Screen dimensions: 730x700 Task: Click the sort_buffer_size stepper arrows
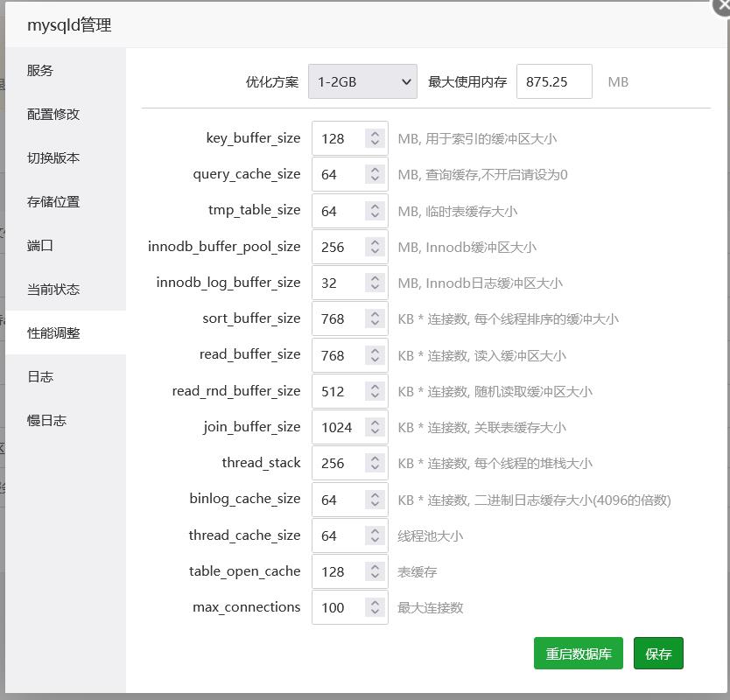tap(375, 318)
